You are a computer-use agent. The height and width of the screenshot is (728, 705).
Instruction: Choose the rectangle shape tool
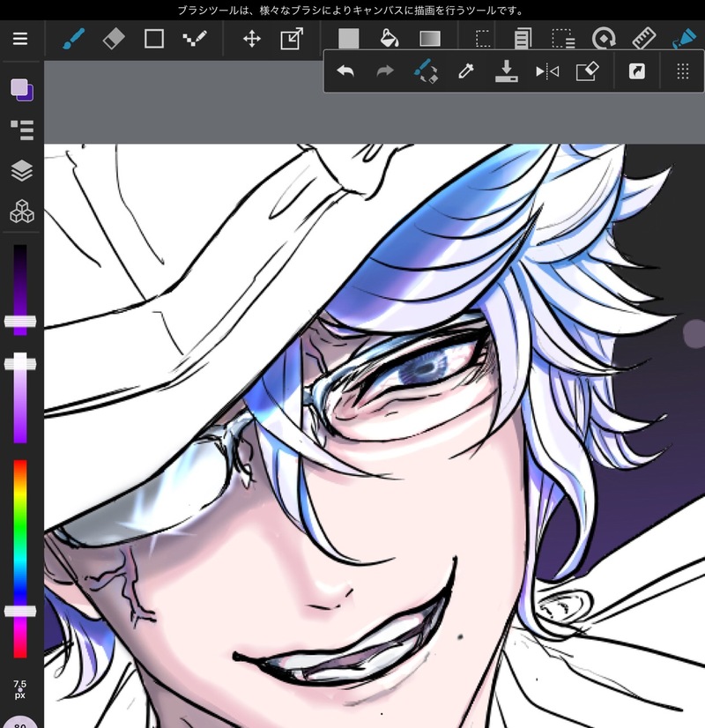[154, 39]
